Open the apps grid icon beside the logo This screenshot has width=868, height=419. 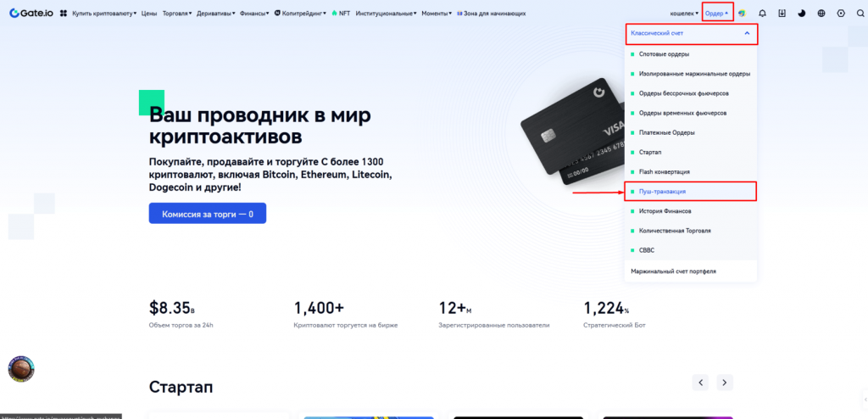point(63,14)
